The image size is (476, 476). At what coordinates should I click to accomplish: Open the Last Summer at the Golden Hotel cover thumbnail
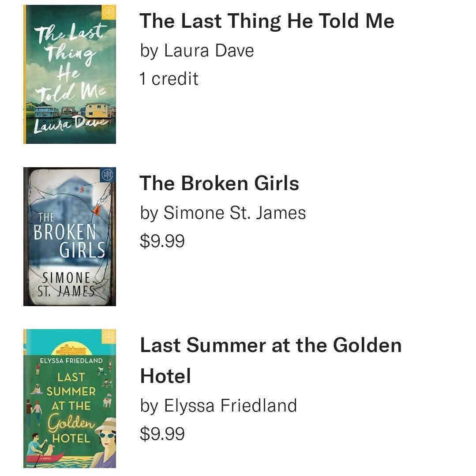(x=69, y=398)
